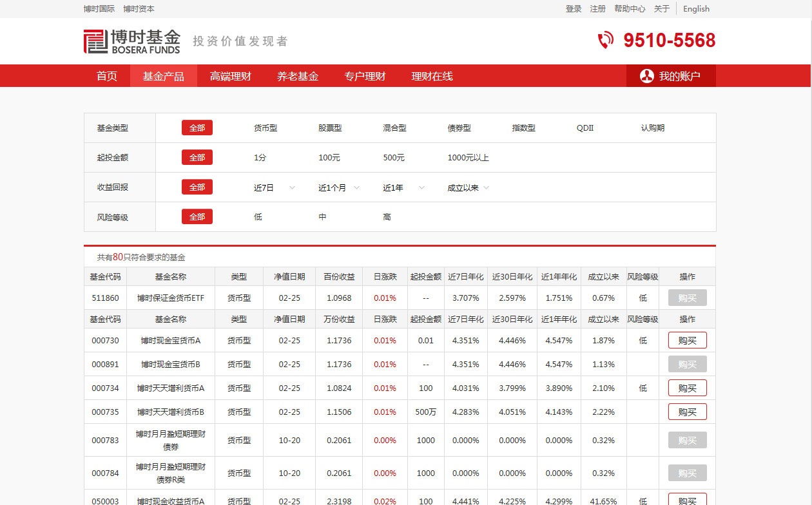Filter minimum investment by 1分
Image resolution: width=812 pixels, height=505 pixels.
point(260,158)
